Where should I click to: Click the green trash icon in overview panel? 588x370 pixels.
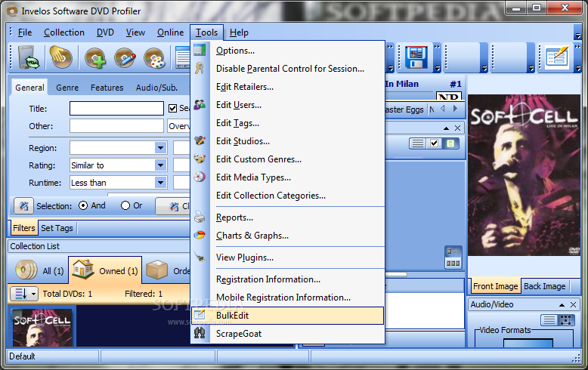tap(450, 143)
